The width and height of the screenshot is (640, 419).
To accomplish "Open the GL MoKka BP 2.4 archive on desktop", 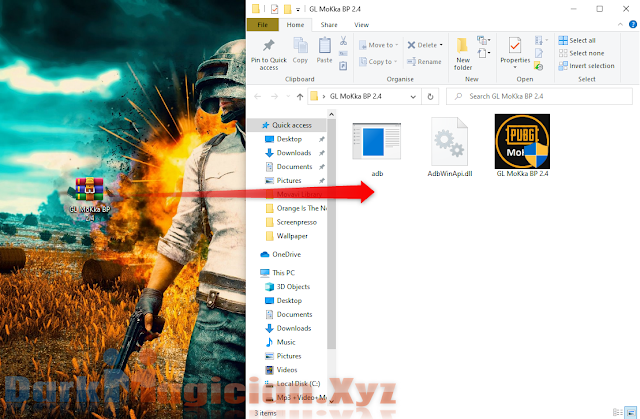I will tap(89, 199).
